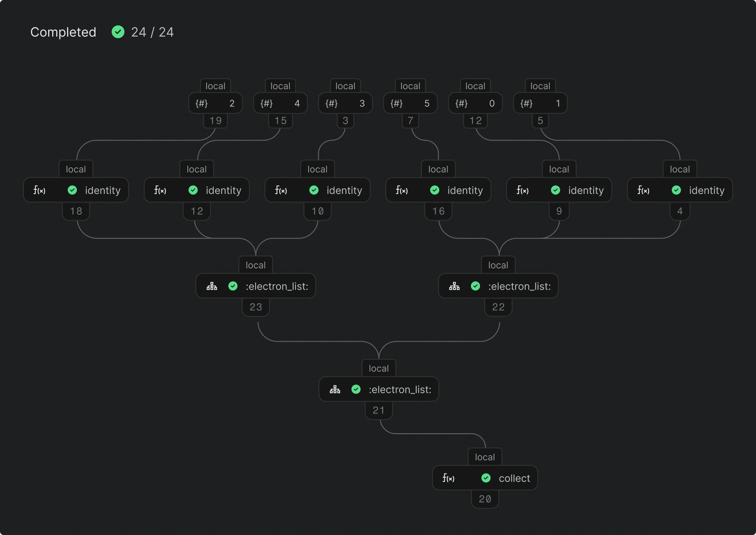This screenshot has height=535, width=756.
Task: Click the node id badge '18'
Action: (76, 211)
